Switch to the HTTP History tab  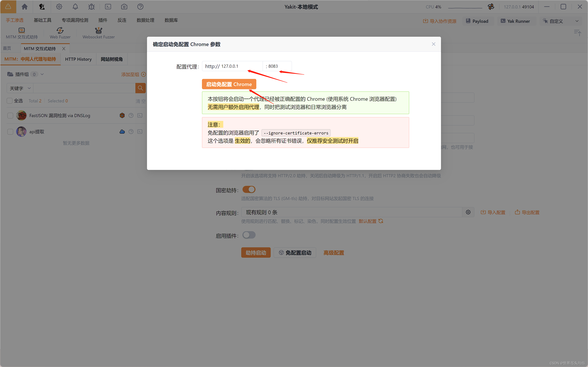78,59
